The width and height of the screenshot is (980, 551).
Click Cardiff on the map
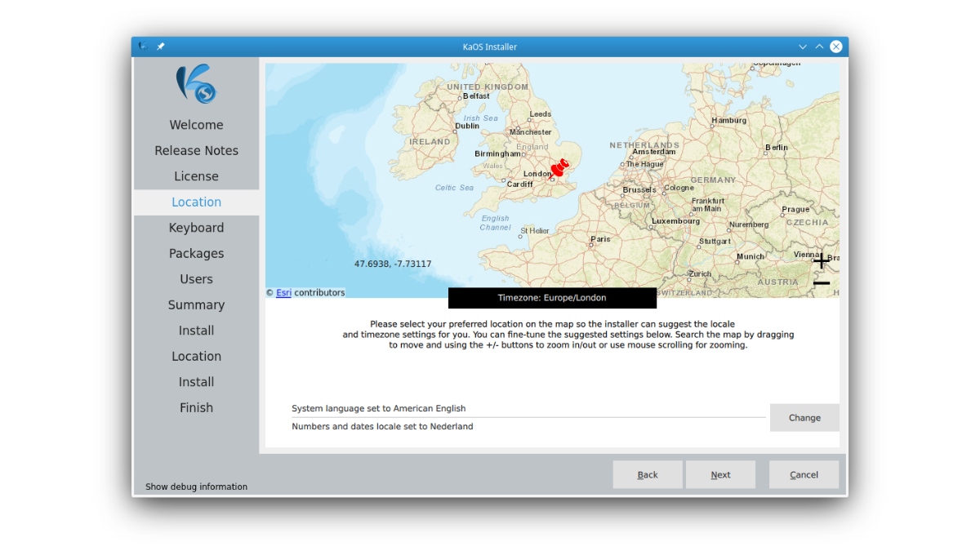coord(519,184)
